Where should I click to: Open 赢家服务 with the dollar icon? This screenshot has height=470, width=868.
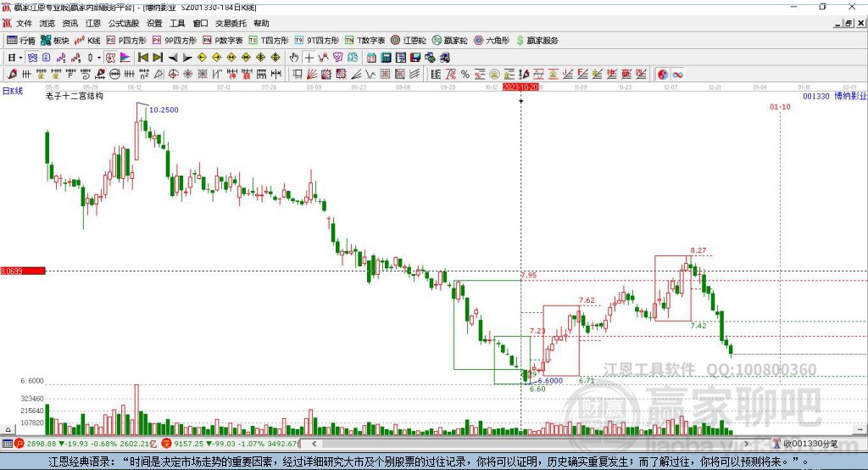click(x=537, y=41)
